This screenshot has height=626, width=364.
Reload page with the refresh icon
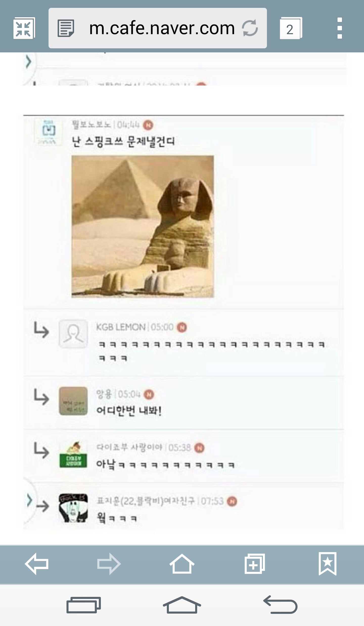click(x=250, y=28)
